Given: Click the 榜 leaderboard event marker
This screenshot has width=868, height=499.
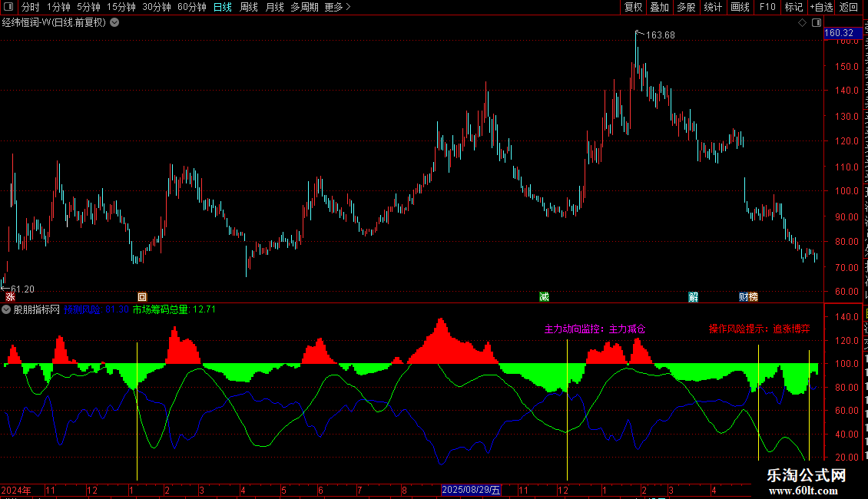Looking at the screenshot, I should pyautogui.click(x=754, y=297).
